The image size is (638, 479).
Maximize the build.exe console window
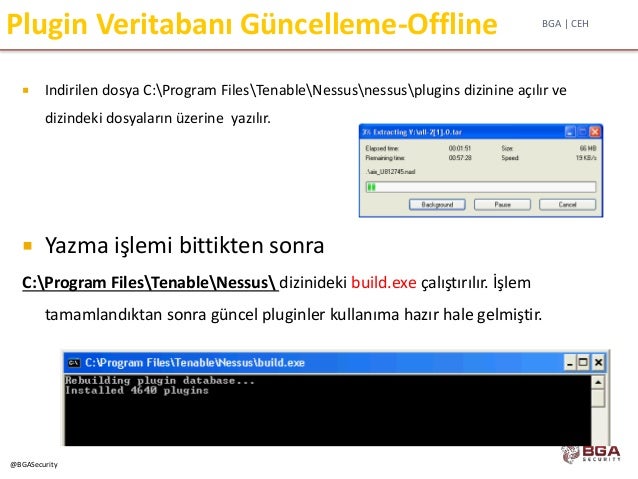[x=583, y=362]
